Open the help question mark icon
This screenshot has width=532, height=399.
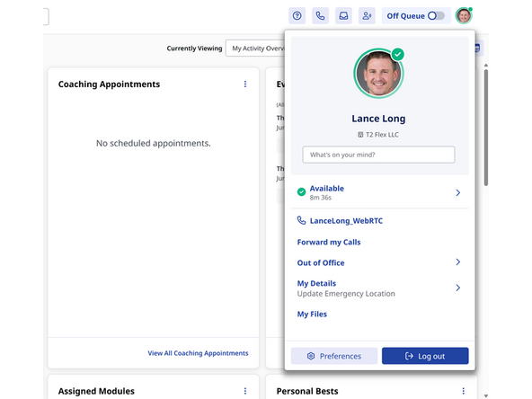click(x=297, y=15)
